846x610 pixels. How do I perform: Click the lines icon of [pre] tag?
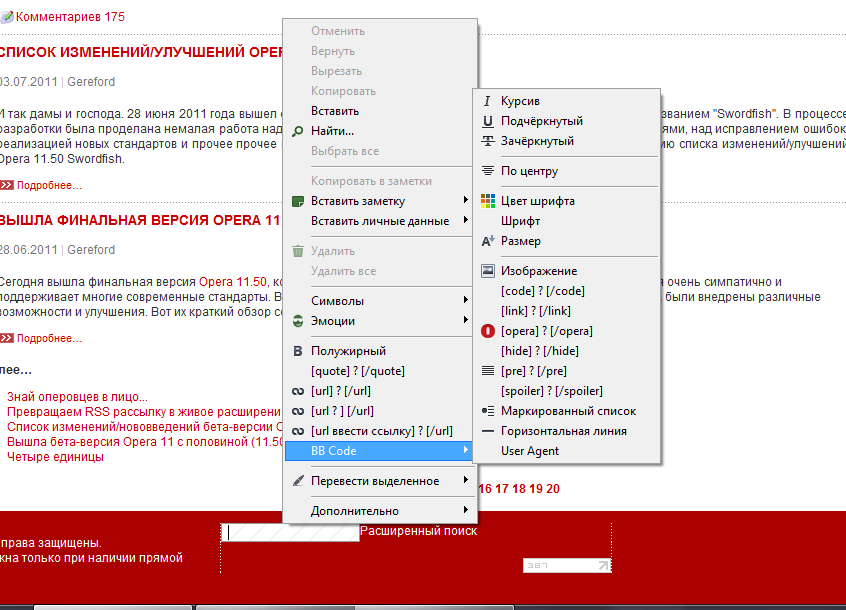pos(488,371)
